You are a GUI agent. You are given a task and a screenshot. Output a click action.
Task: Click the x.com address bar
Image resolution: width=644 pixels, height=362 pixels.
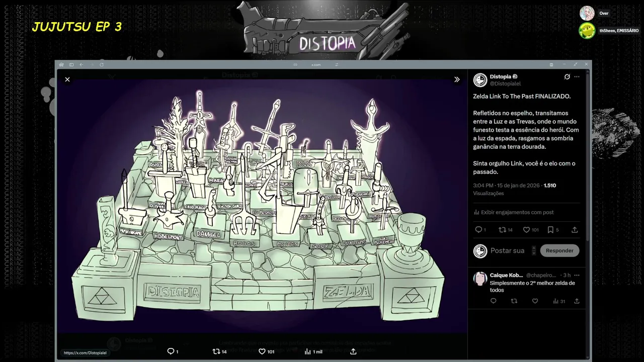(316, 64)
